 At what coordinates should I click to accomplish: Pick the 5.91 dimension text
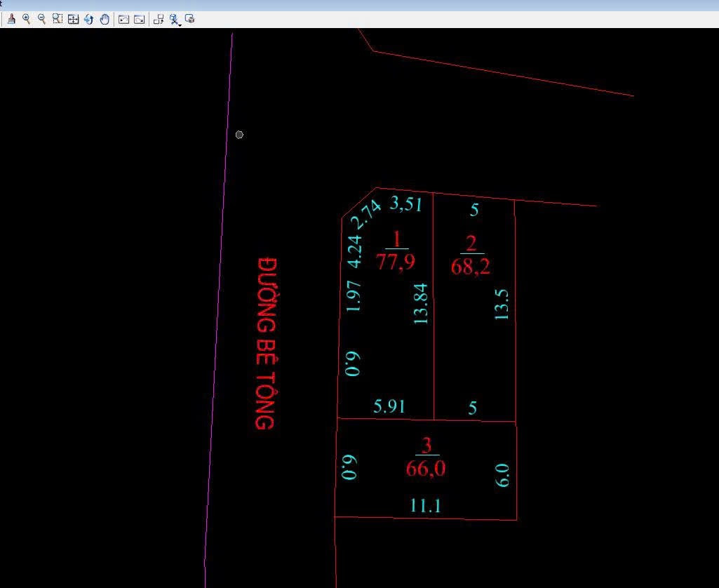[389, 406]
